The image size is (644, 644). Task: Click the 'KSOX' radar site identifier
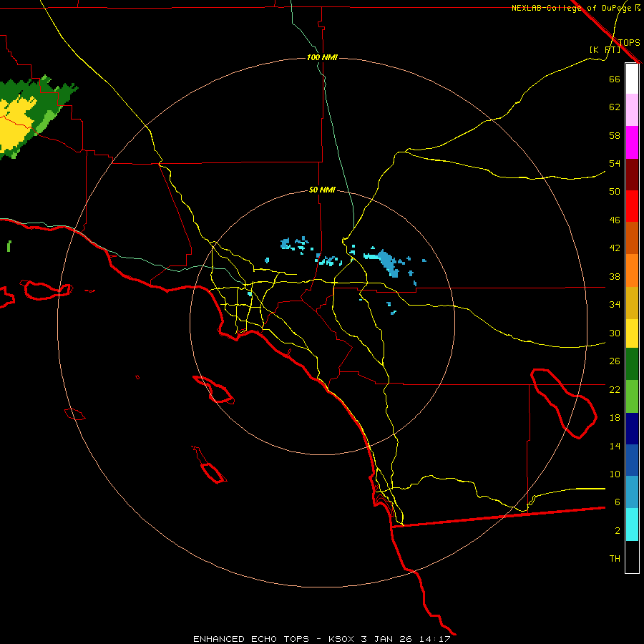pos(341,639)
